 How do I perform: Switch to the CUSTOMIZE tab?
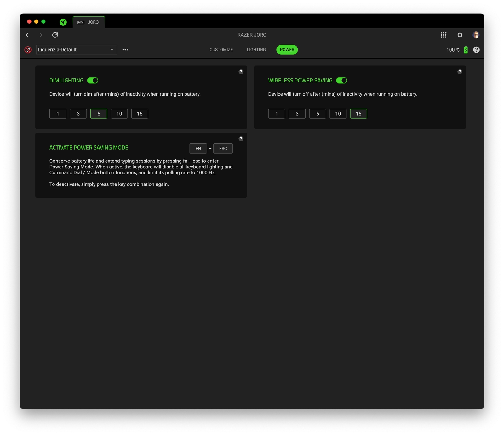click(221, 50)
